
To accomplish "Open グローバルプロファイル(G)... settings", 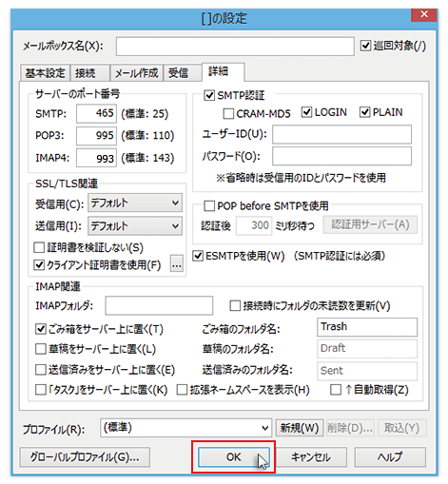I will tap(85, 457).
